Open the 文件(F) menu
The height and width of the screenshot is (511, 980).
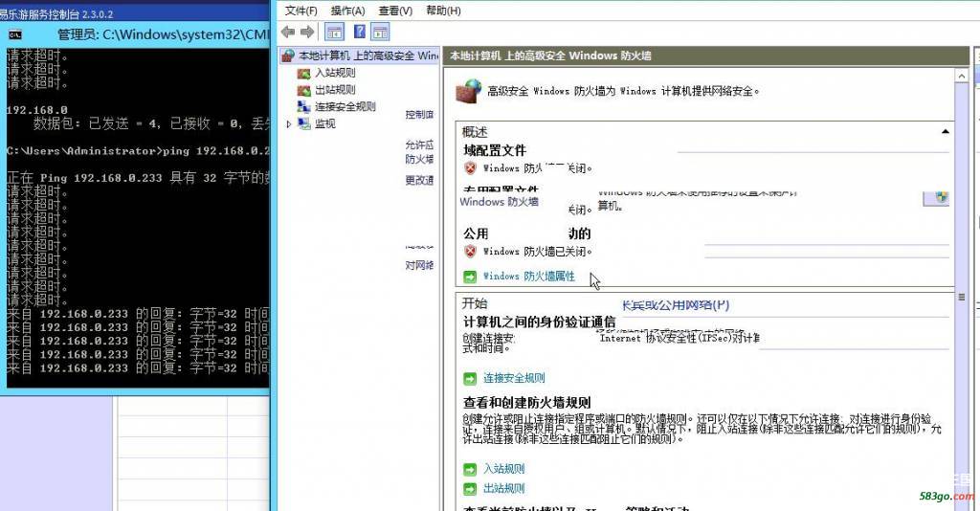click(301, 11)
